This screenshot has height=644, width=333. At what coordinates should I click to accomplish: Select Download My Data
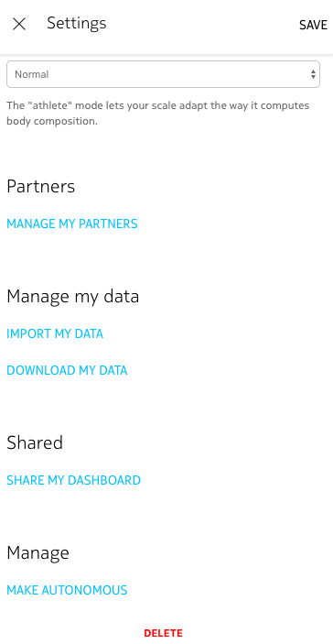(x=68, y=370)
